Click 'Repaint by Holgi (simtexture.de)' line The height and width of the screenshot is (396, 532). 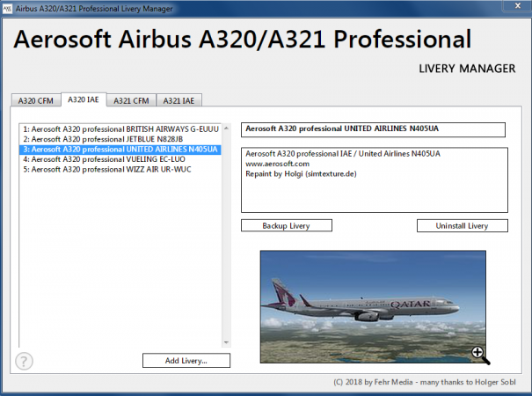click(x=301, y=174)
